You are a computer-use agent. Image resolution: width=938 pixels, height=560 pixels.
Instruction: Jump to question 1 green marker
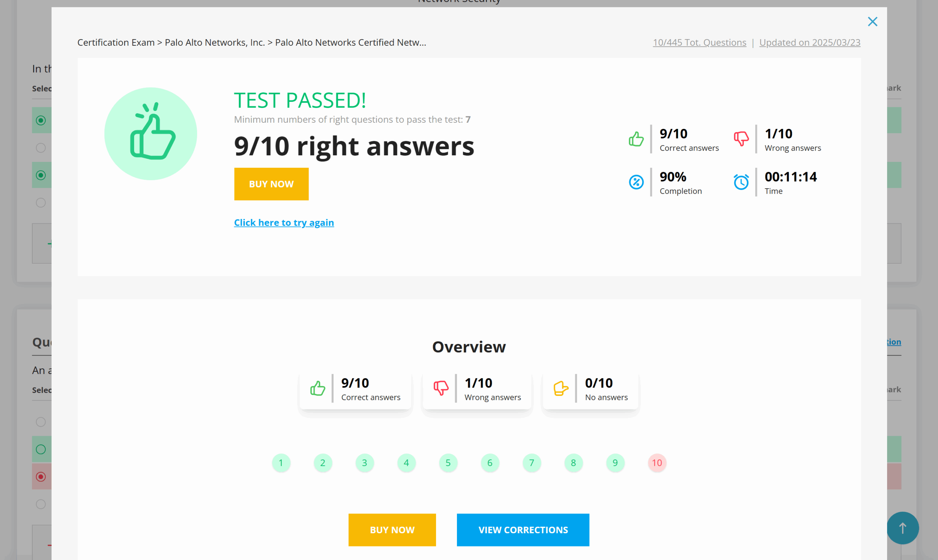tap(281, 463)
